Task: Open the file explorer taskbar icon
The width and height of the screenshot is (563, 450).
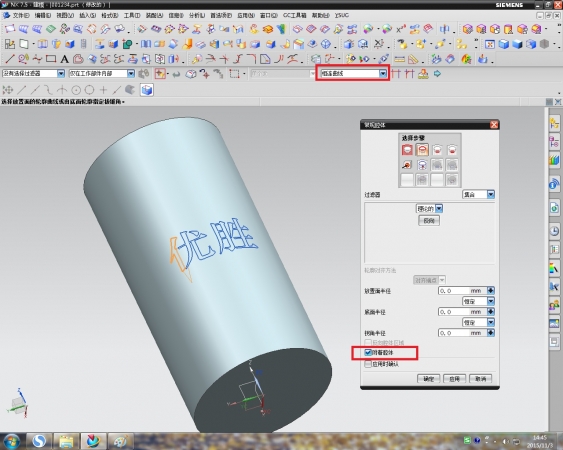Action: 66,441
